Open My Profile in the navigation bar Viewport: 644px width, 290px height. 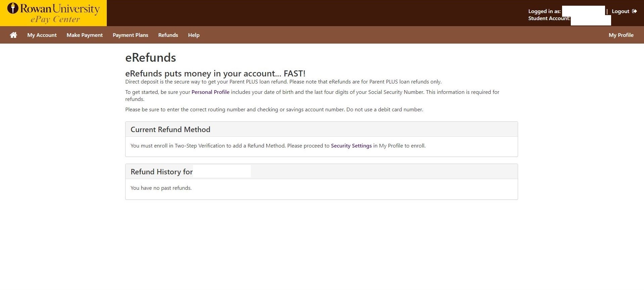(x=621, y=35)
